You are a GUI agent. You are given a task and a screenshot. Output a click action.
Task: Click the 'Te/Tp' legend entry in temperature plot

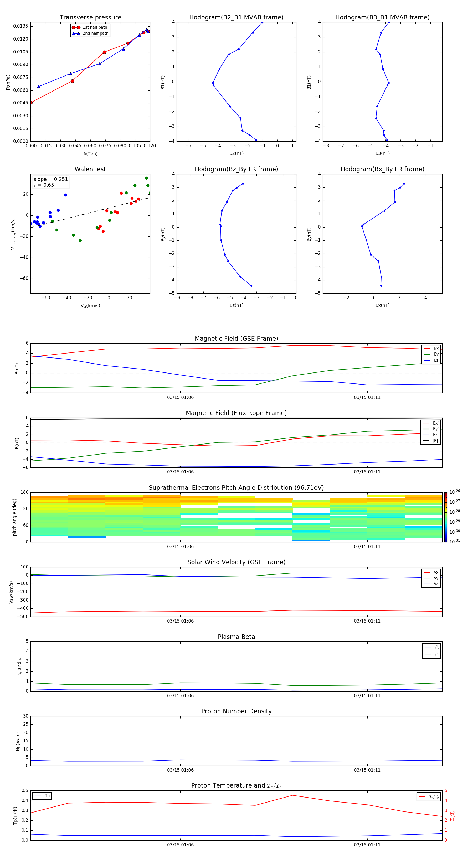pos(429,796)
